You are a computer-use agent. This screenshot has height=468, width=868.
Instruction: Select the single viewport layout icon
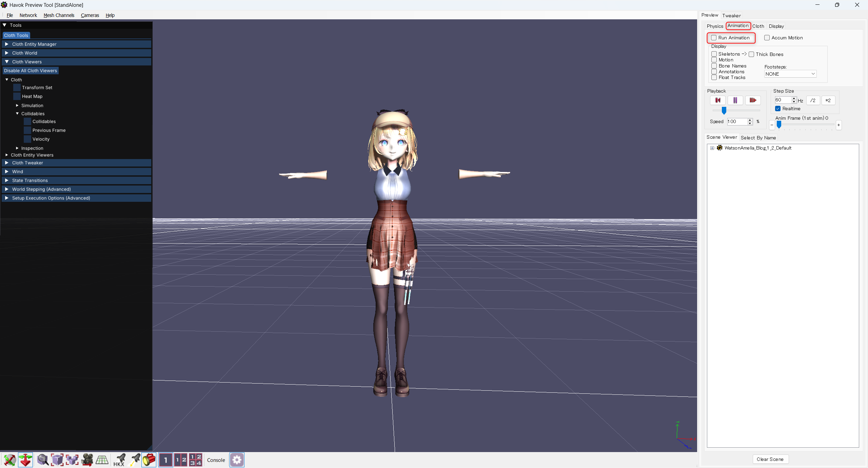[x=166, y=460]
